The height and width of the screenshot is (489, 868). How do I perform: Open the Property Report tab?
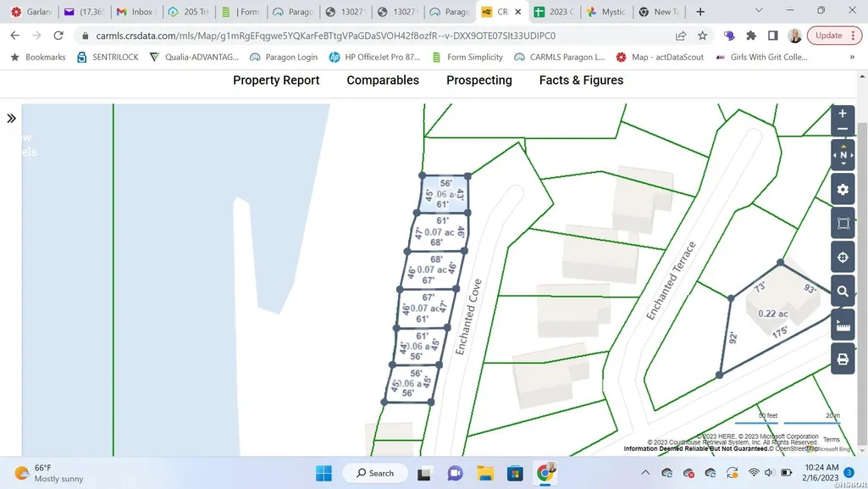coord(276,81)
